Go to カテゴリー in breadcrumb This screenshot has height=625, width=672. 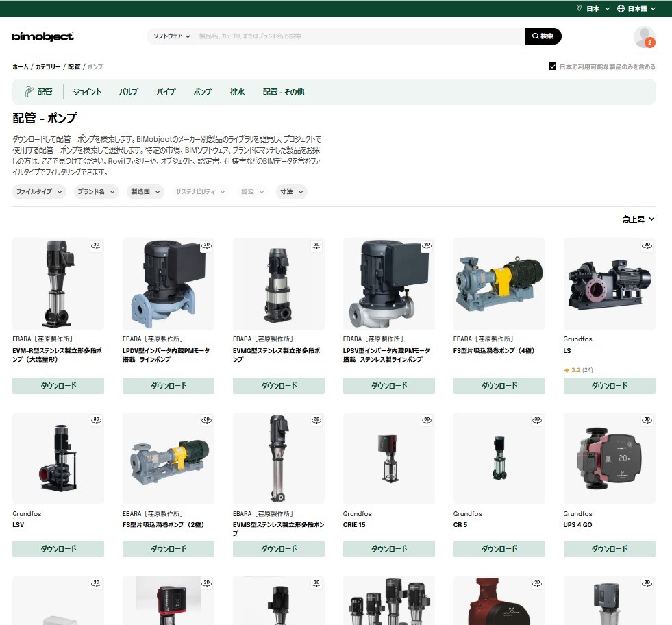48,67
